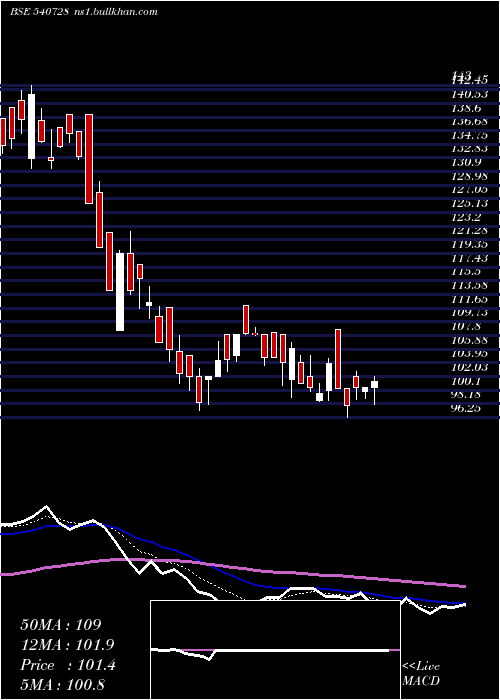Select the 127.05 price axis label
The image size is (500, 700).
point(468,190)
